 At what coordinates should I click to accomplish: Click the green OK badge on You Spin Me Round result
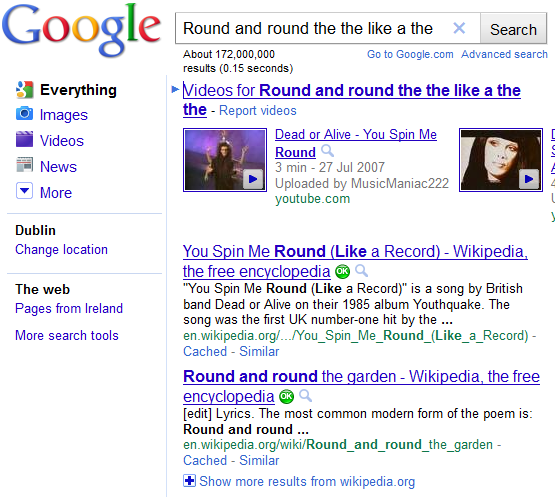point(342,272)
